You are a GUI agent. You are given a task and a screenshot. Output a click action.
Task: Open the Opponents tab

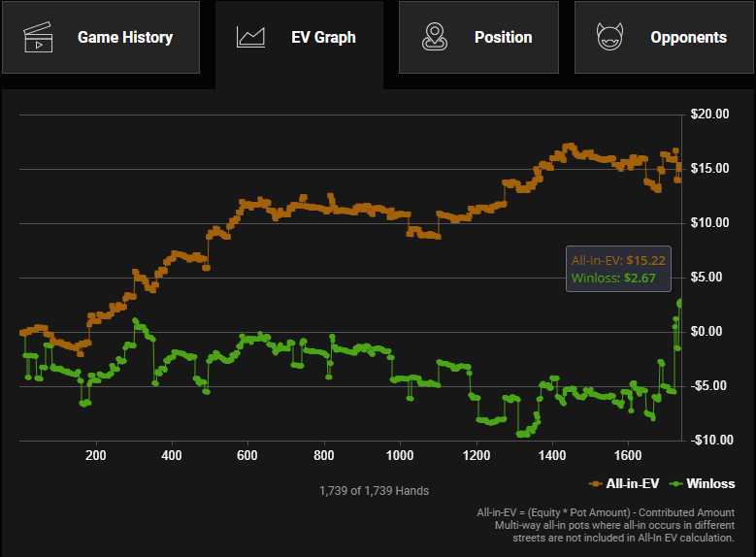click(664, 37)
